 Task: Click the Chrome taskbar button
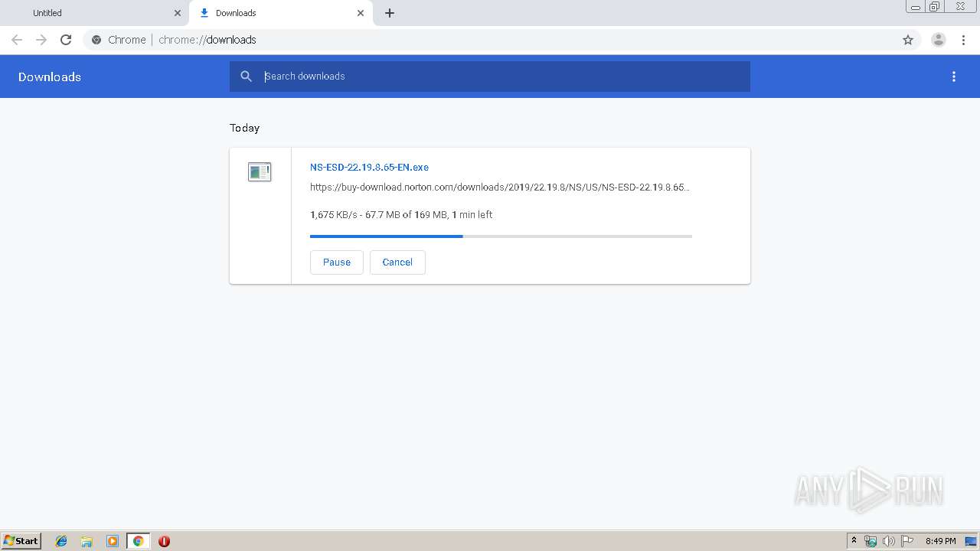pos(138,541)
